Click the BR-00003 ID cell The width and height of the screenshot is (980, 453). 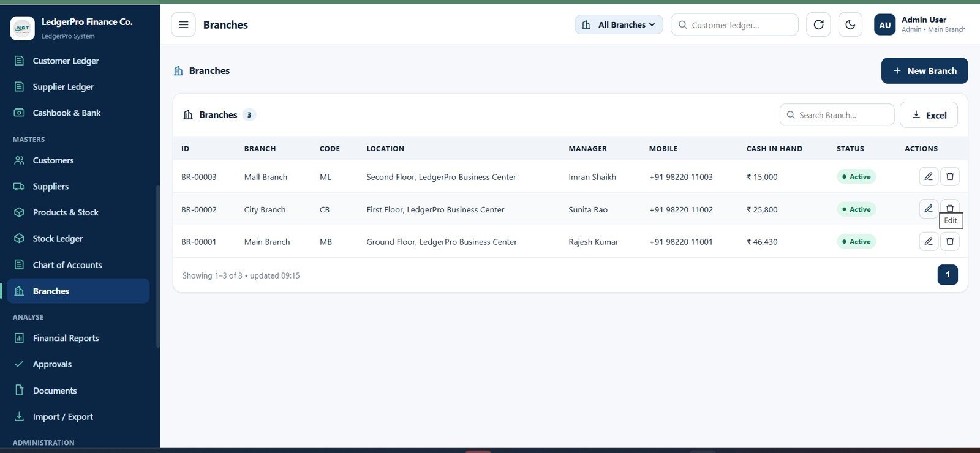click(199, 177)
